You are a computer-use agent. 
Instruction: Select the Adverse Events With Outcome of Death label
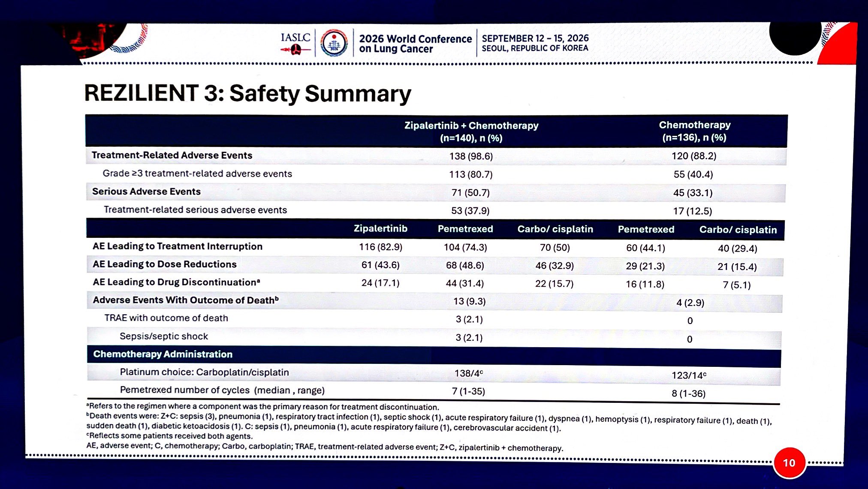(186, 300)
